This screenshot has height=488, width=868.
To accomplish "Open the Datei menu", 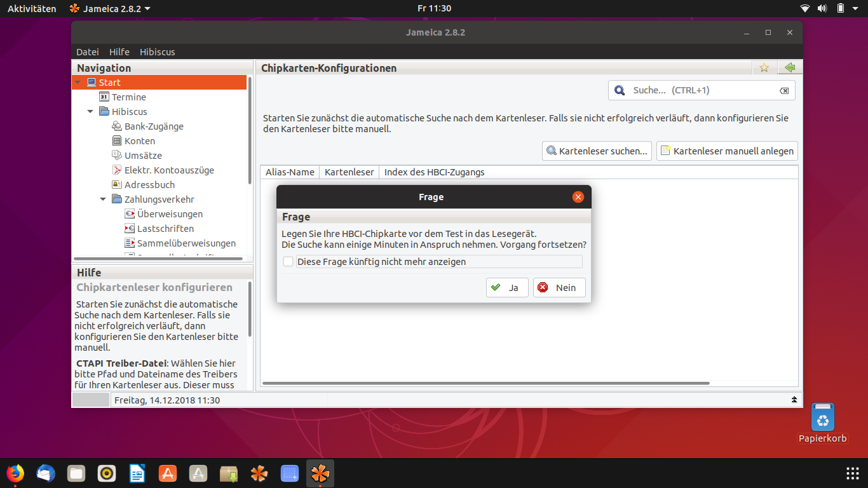I will (88, 52).
